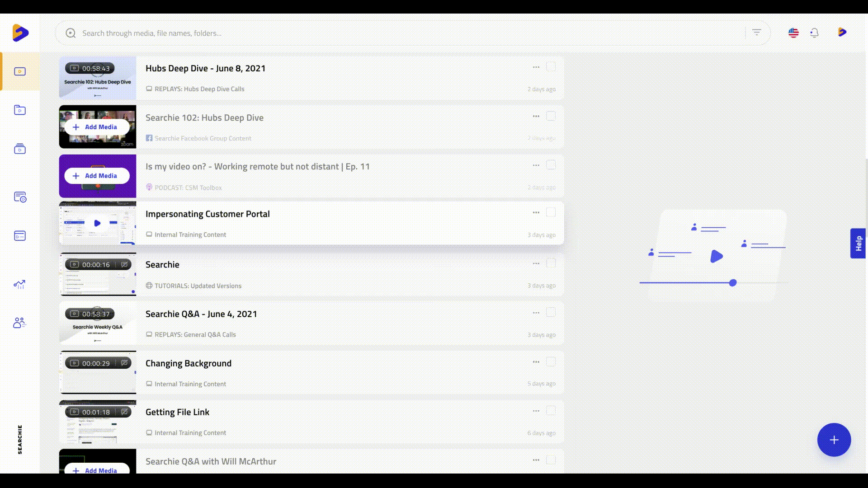868x488 pixels.
Task: Open title Getting File Link
Action: [x=177, y=412]
